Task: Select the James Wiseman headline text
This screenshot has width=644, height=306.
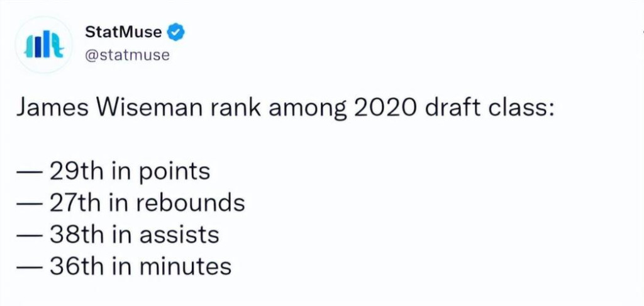Action: pyautogui.click(x=286, y=108)
